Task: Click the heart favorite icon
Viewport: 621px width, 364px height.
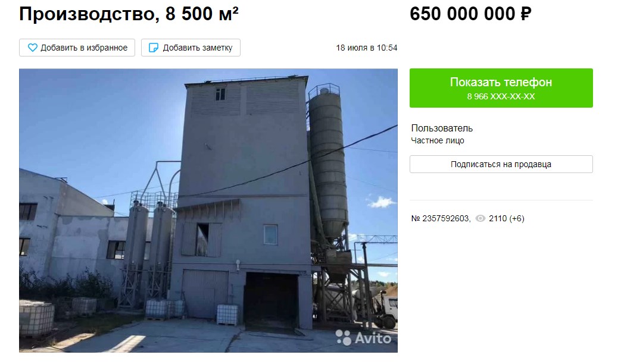Action: [33, 48]
